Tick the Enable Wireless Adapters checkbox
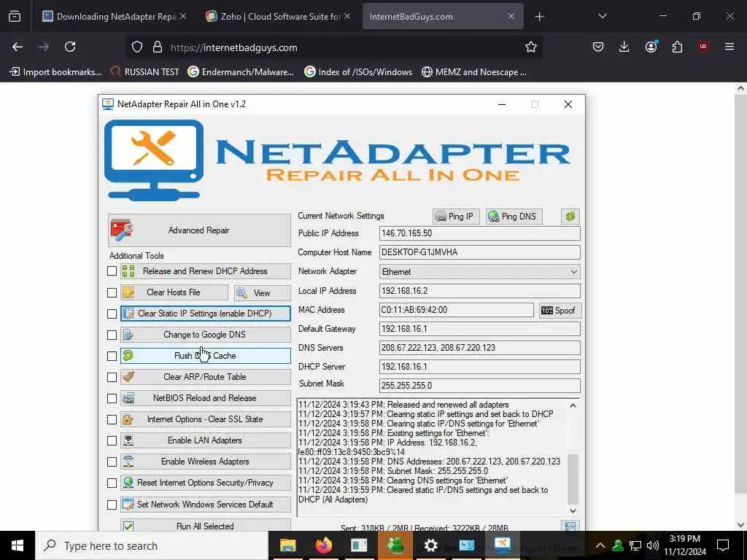 click(112, 462)
